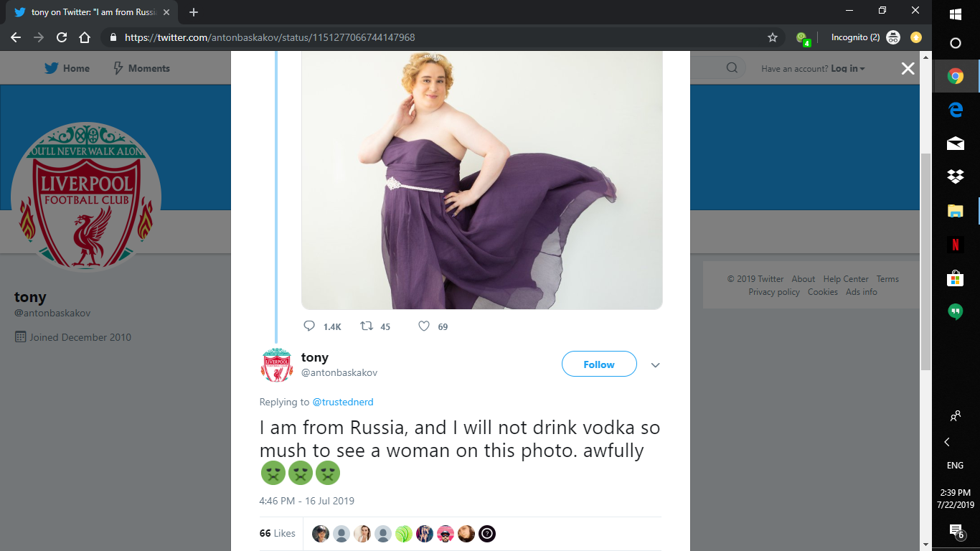Open the Moments tab

(x=141, y=68)
